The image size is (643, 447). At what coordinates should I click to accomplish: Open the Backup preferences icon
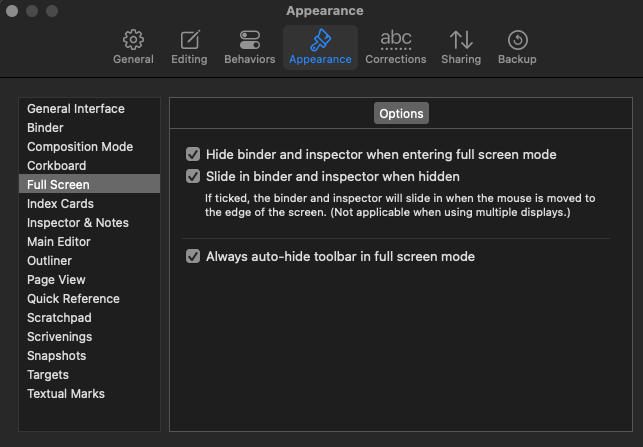517,41
